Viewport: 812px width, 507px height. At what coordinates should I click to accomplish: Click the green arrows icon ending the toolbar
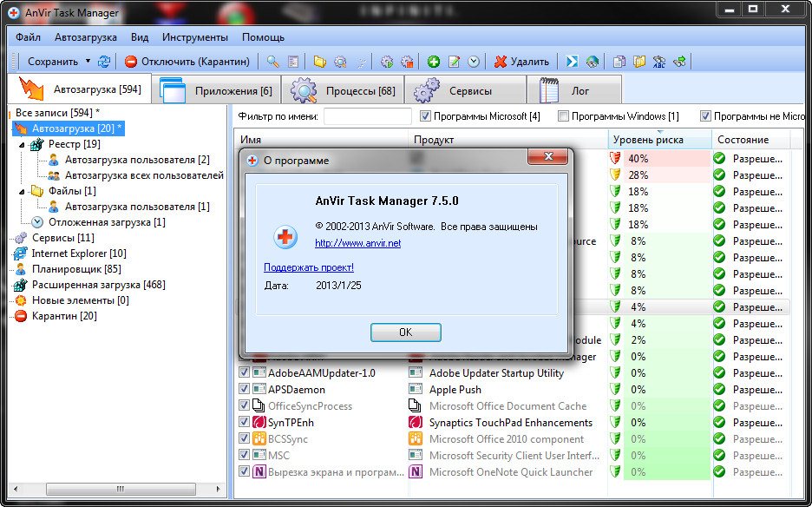679,62
